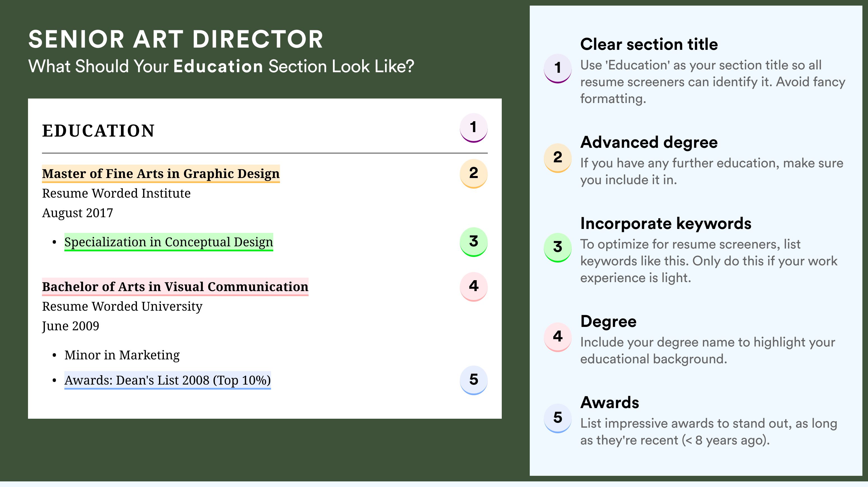This screenshot has height=487, width=868.
Task: Click badge 3 next to Incorporate keywords
Action: (557, 247)
